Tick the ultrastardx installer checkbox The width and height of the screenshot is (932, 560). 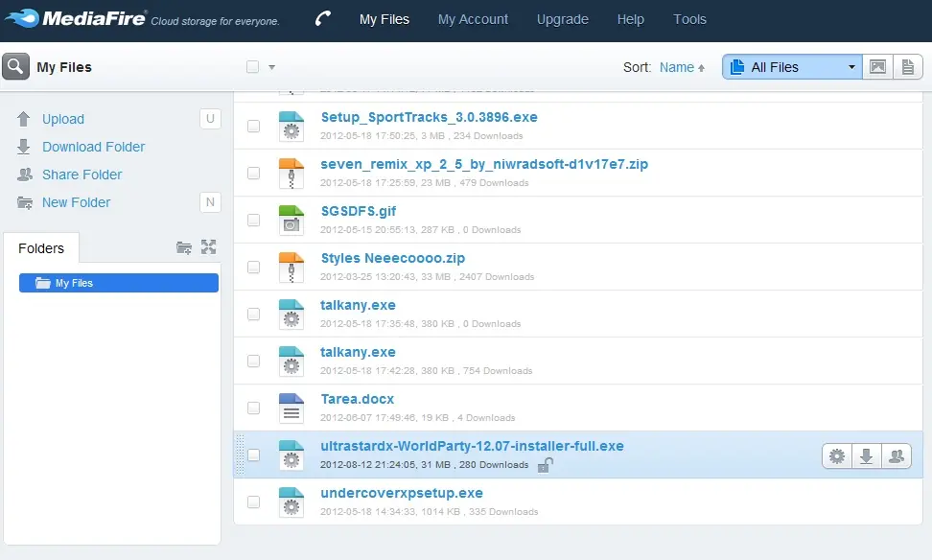[254, 455]
